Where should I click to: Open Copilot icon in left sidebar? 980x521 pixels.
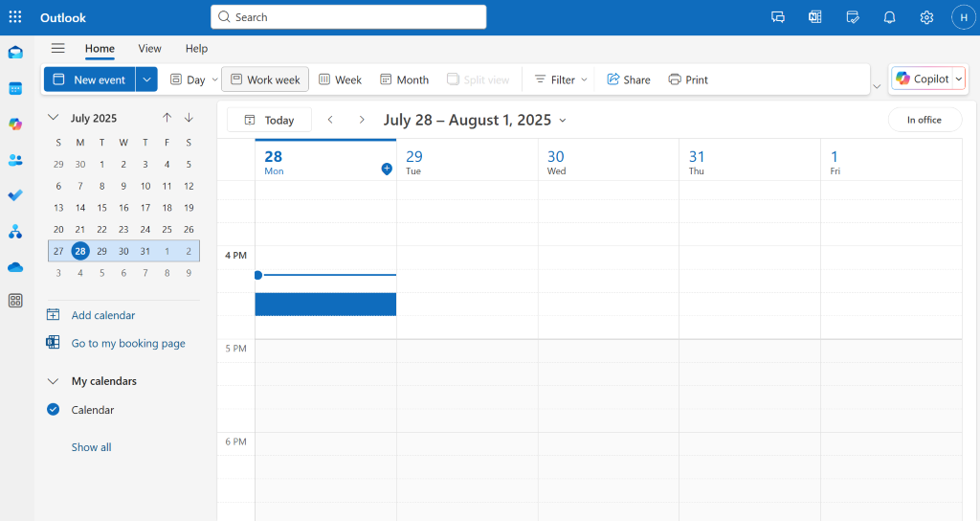click(x=15, y=125)
